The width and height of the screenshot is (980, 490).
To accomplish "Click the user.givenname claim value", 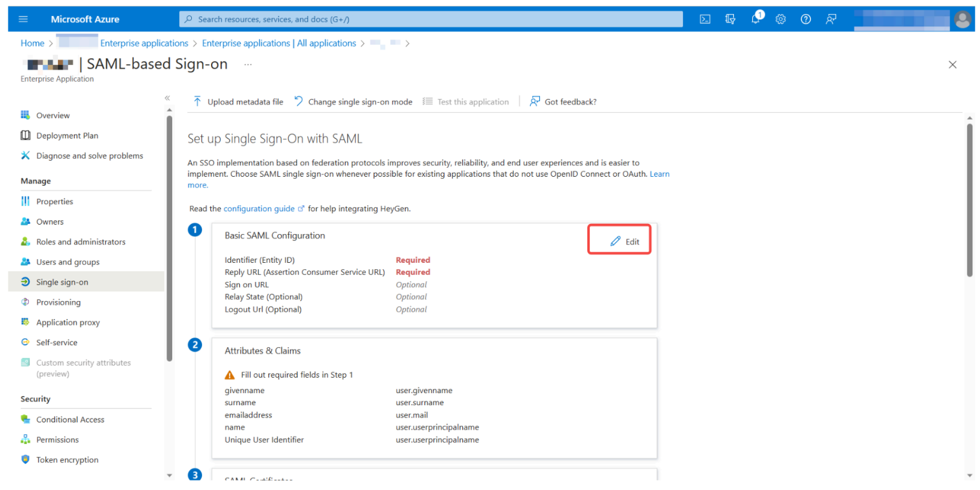I will click(x=424, y=390).
